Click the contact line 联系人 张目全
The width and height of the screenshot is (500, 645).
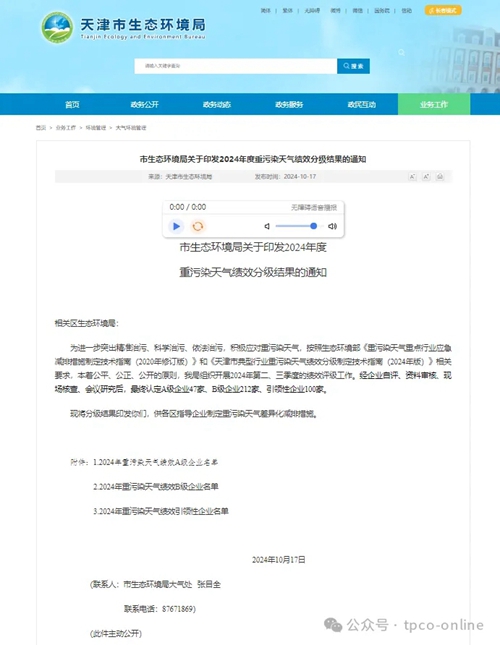155,584
